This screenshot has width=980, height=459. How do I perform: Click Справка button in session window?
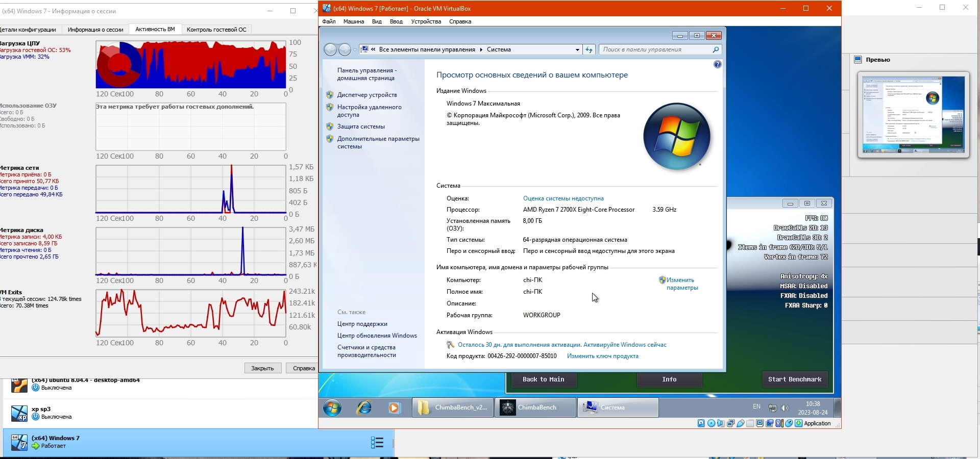point(303,368)
